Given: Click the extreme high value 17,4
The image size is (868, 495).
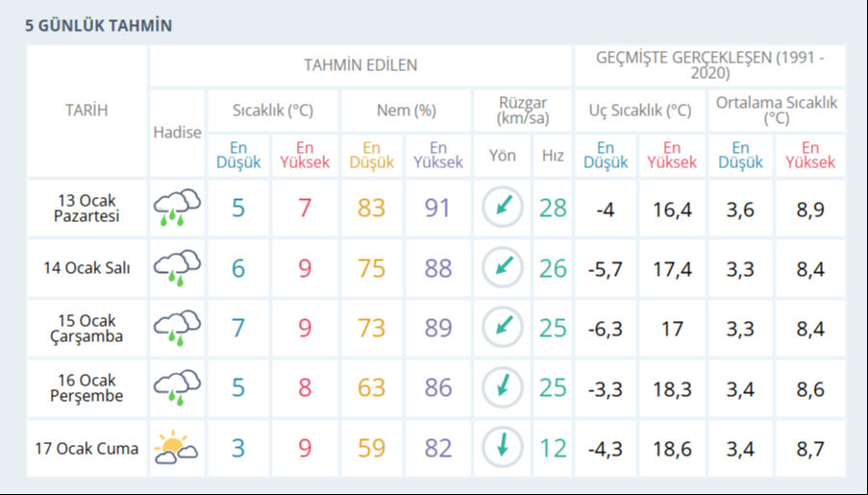Looking at the screenshot, I should pos(672,270).
